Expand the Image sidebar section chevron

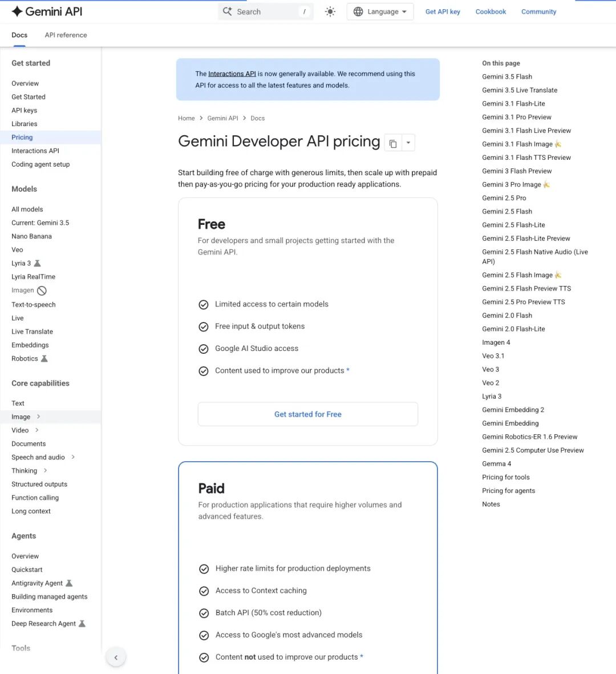39,417
